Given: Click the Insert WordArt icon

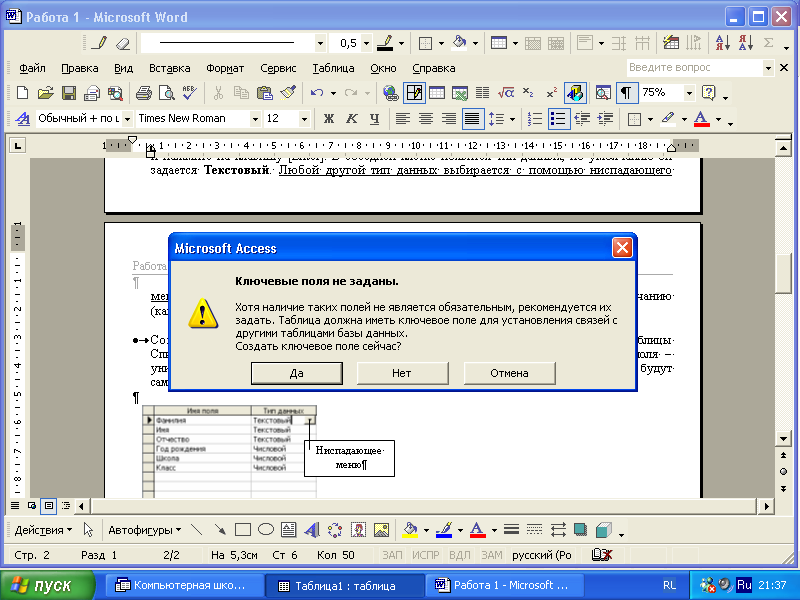Looking at the screenshot, I should (x=312, y=530).
